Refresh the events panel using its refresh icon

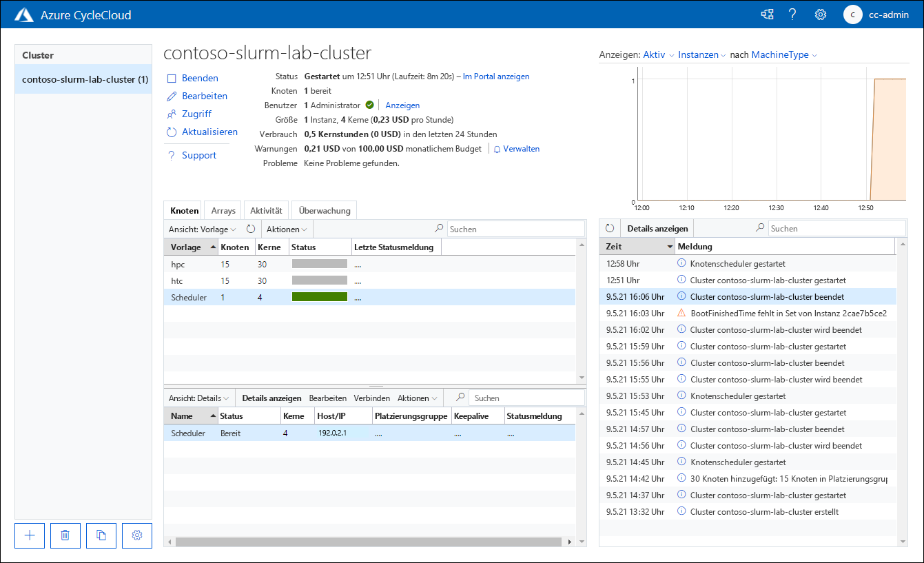(611, 228)
